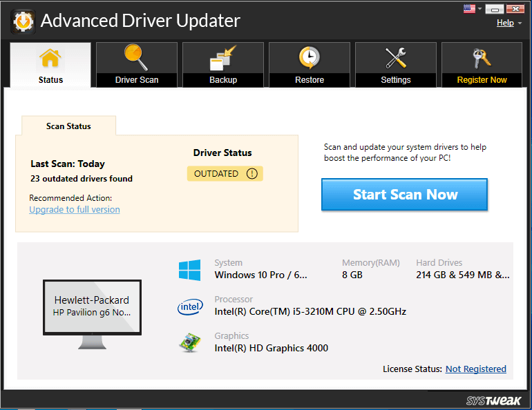Image resolution: width=532 pixels, height=410 pixels.
Task: Click 'Intel(R) HD Graphics 4000' text
Action: pyautogui.click(x=271, y=348)
